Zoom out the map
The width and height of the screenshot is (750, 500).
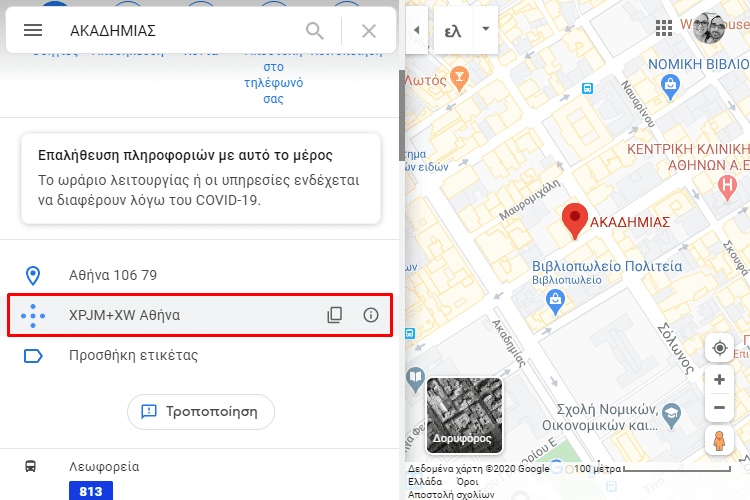[719, 408]
